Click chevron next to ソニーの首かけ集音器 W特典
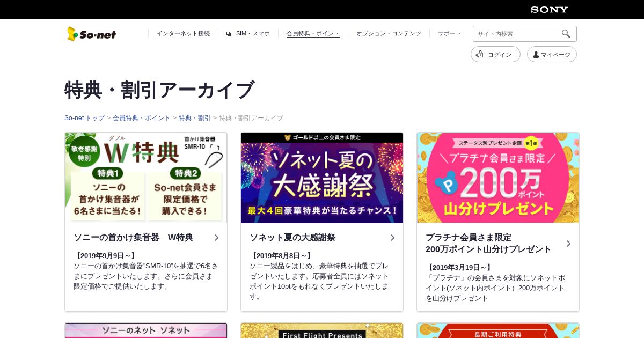This screenshot has width=644, height=338. (216, 238)
